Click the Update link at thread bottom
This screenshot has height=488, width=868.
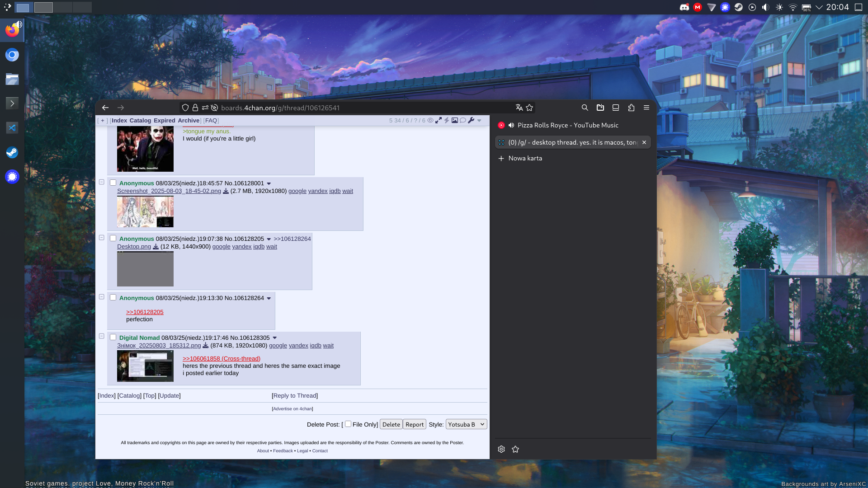tap(169, 396)
